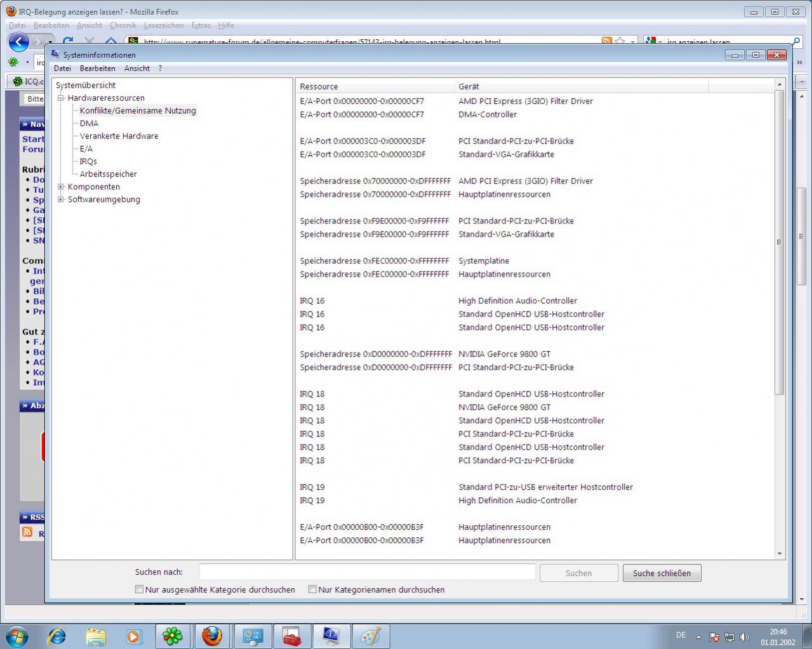Click 'Standard PCI-zu-USB erweiterter Hostcontroller' entry
Image resolution: width=812 pixels, height=649 pixels.
546,487
